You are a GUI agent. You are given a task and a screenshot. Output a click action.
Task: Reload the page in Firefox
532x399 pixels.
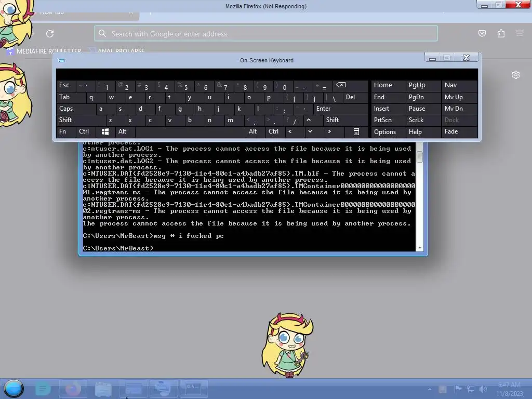click(x=50, y=34)
